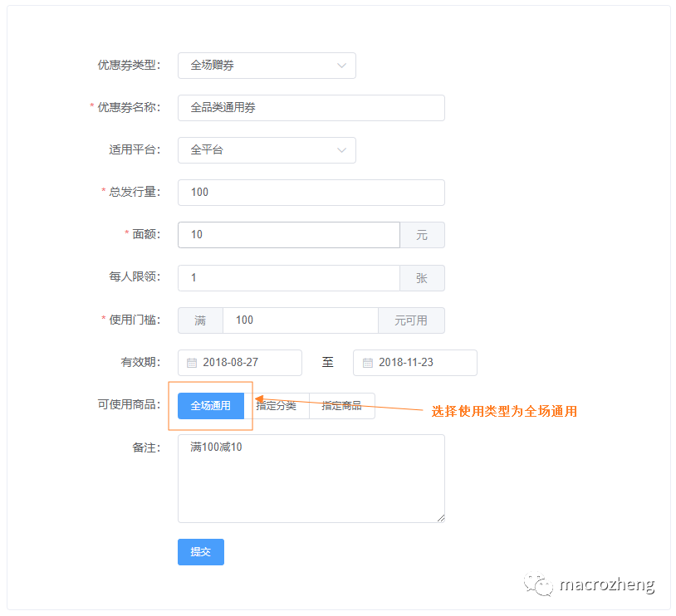The width and height of the screenshot is (676, 616).
Task: Open the start date picker 2018-08-27
Action: click(x=240, y=363)
